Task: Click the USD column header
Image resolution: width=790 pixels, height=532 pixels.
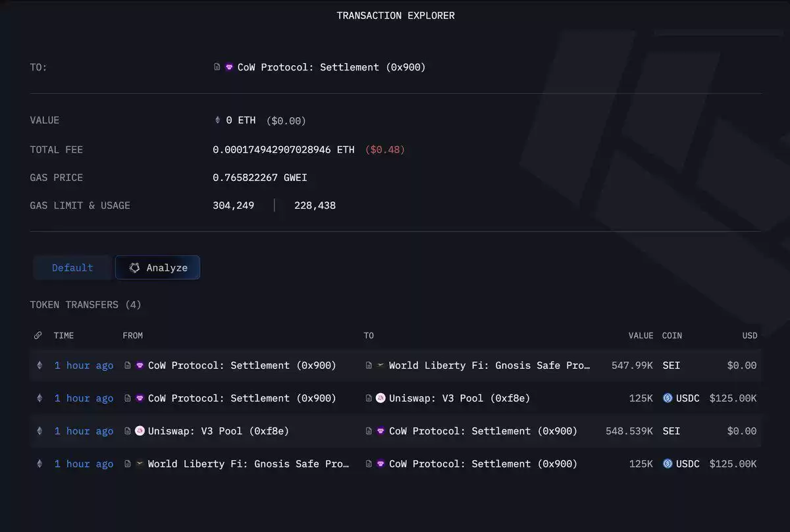Action: pyautogui.click(x=750, y=336)
